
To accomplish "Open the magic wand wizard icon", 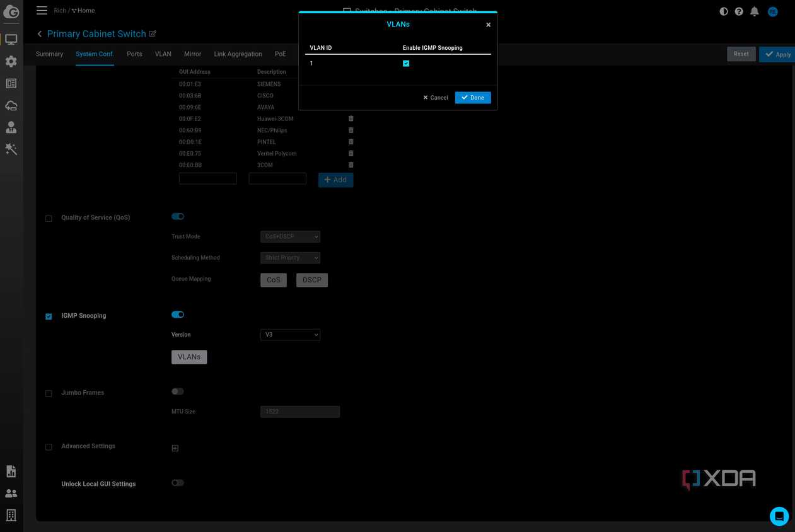I will click(x=11, y=149).
